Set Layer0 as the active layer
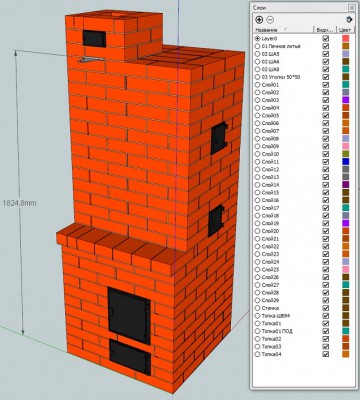The image size is (360, 400). (x=257, y=39)
